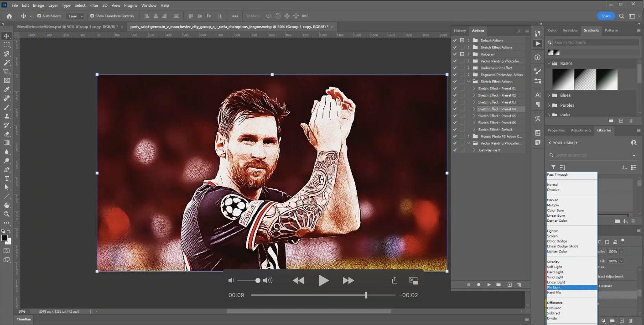Viewport: 644px width, 325px height.
Task: Click the play button on video overlay
Action: coord(323,281)
